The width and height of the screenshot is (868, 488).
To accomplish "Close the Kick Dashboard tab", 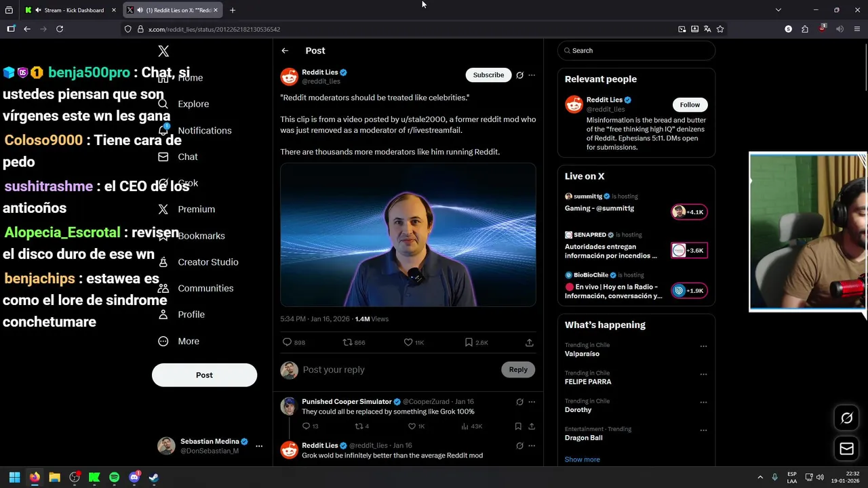I will point(114,10).
